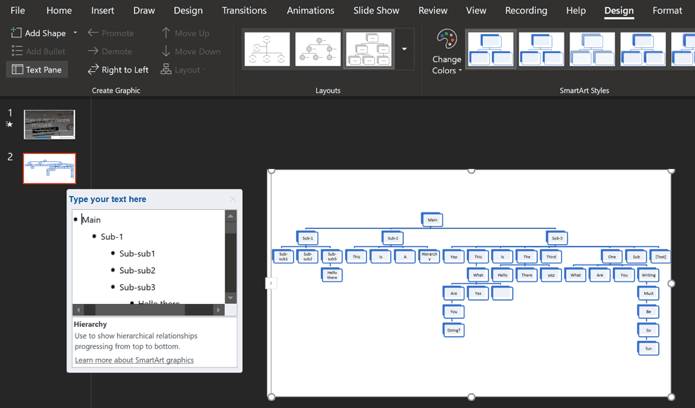Open the Animations tab
Image resolution: width=695 pixels, height=408 pixels.
(310, 10)
